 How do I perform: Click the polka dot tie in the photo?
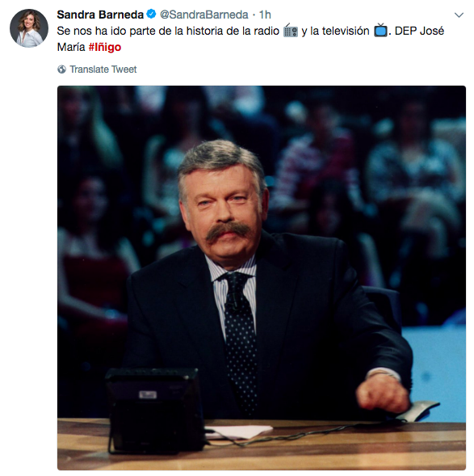tap(240, 337)
